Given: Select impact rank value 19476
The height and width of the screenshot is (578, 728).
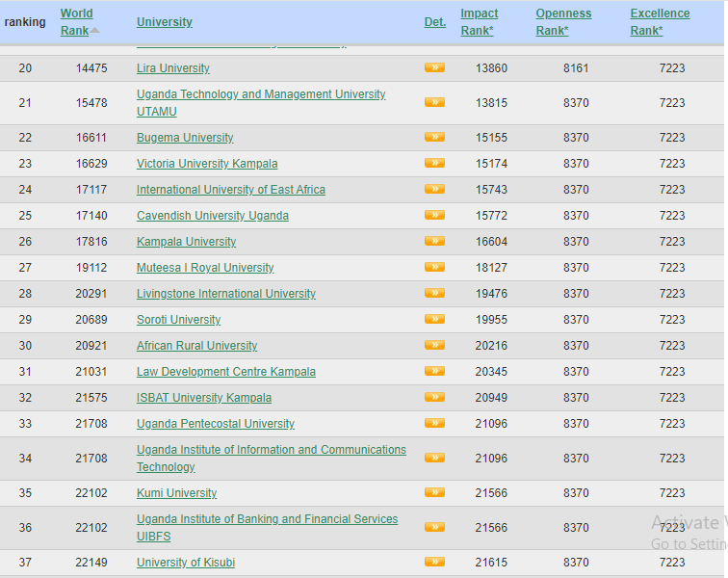Looking at the screenshot, I should (x=491, y=294).
